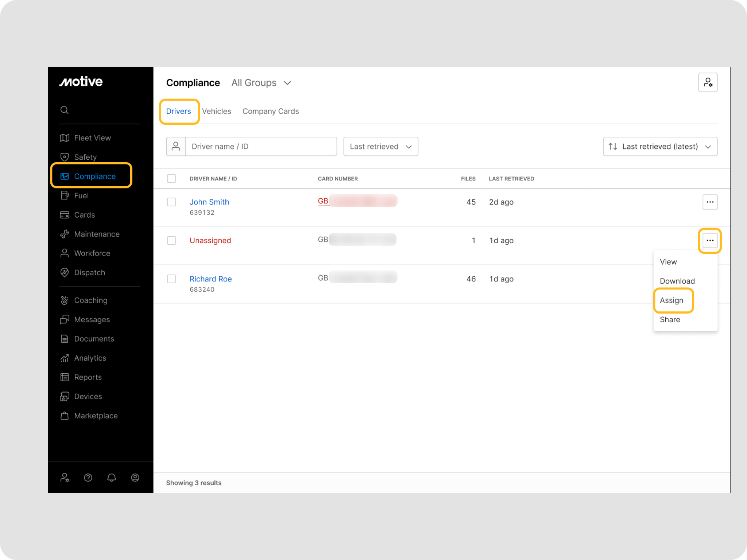The height and width of the screenshot is (560, 747).
Task: Open the notifications bell icon
Action: (112, 478)
